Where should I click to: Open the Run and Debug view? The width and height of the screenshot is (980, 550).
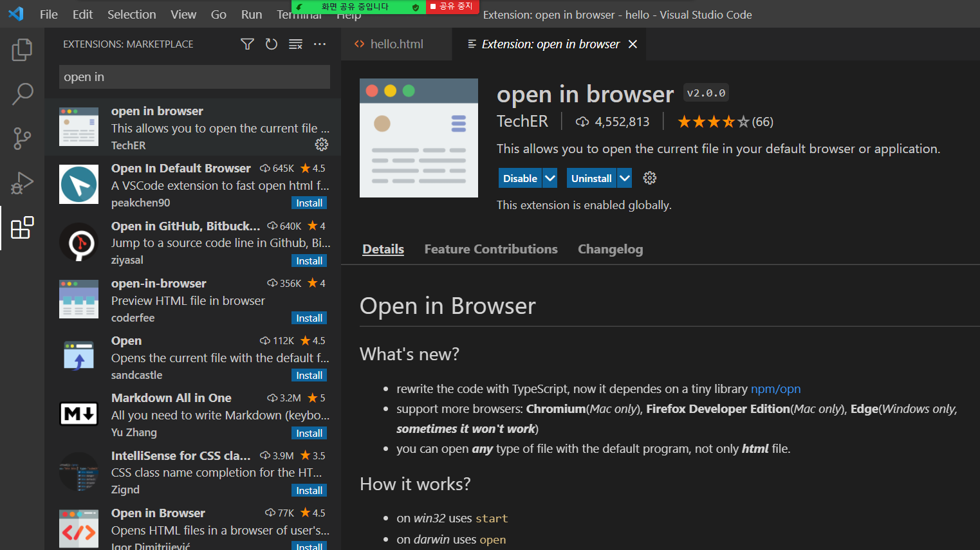point(22,183)
